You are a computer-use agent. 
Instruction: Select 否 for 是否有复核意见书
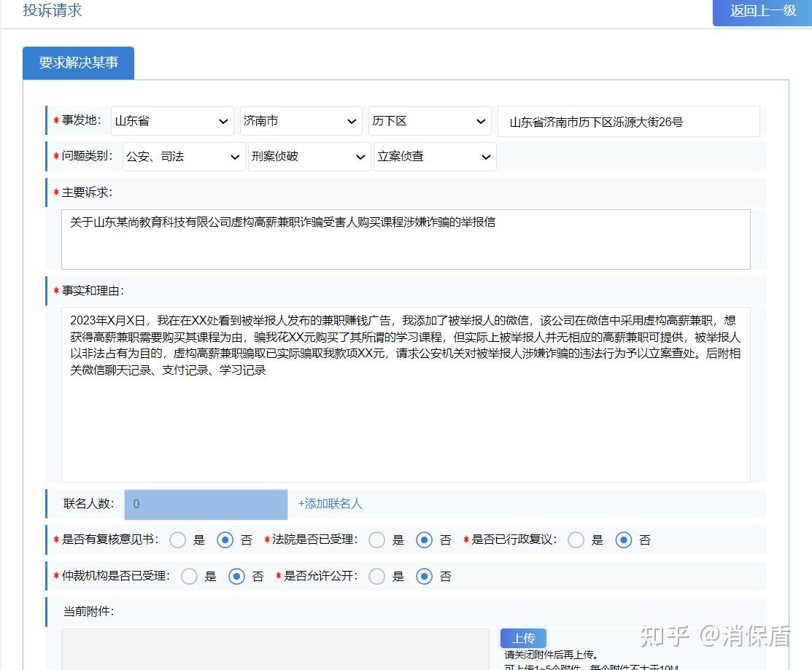tap(225, 540)
